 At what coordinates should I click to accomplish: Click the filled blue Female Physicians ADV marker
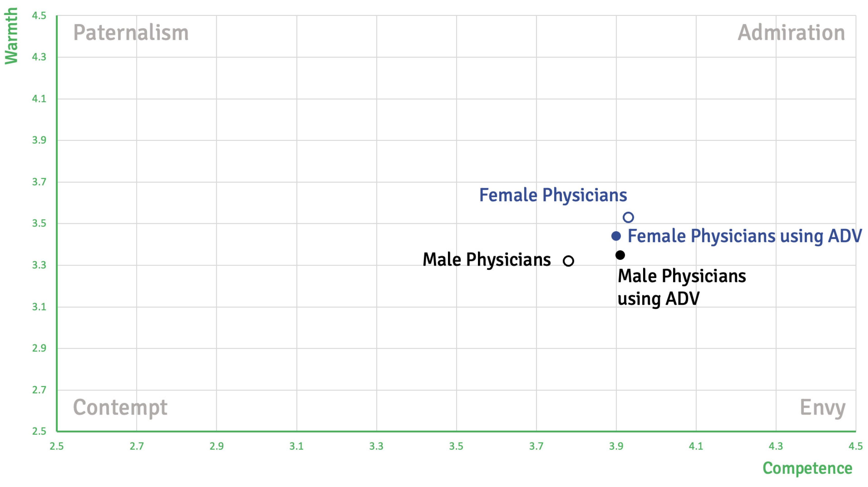click(616, 236)
